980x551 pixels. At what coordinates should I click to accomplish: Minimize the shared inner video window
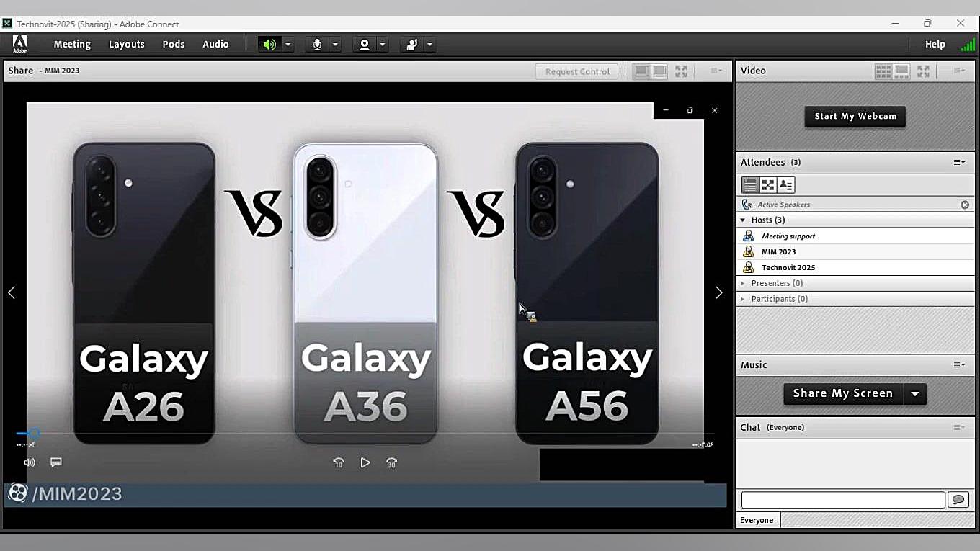pyautogui.click(x=666, y=110)
